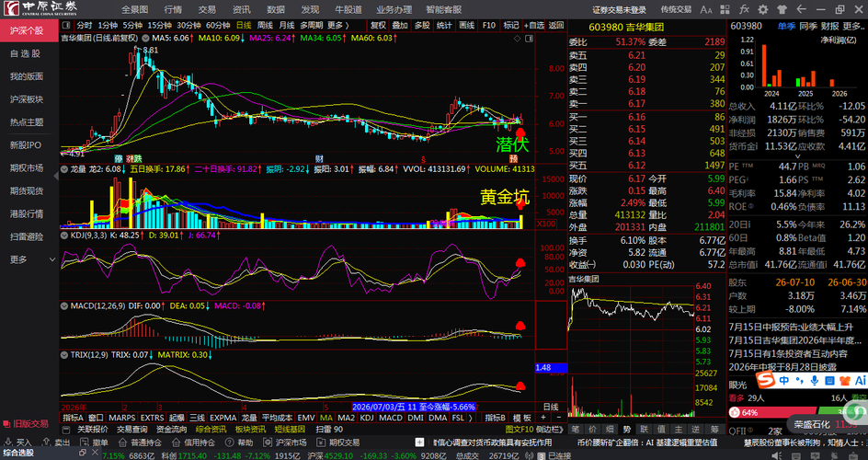Viewport: 868px width, 460px height.
Task: Open settings via the gear icon
Action: tap(763, 9)
